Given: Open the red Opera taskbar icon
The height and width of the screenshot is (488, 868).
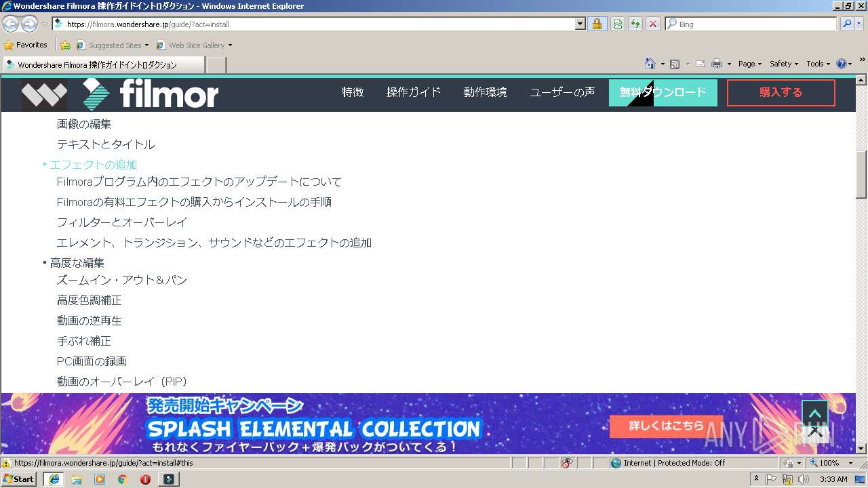Looking at the screenshot, I should point(145,479).
